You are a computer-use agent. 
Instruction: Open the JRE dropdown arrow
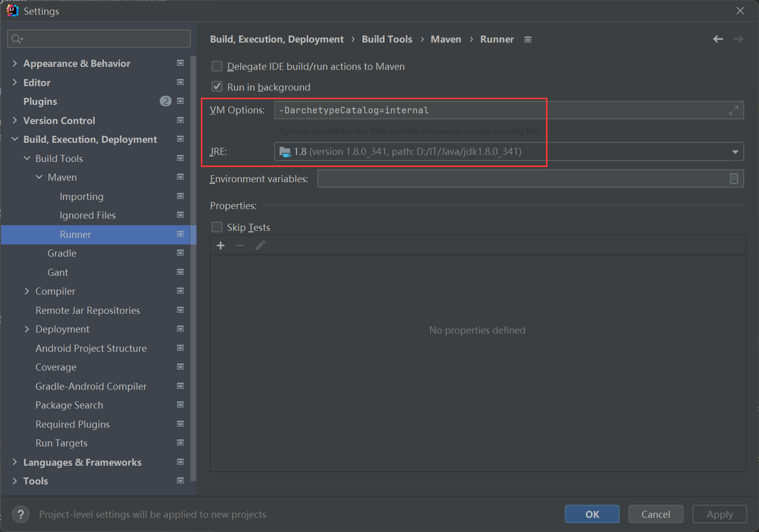tap(735, 152)
